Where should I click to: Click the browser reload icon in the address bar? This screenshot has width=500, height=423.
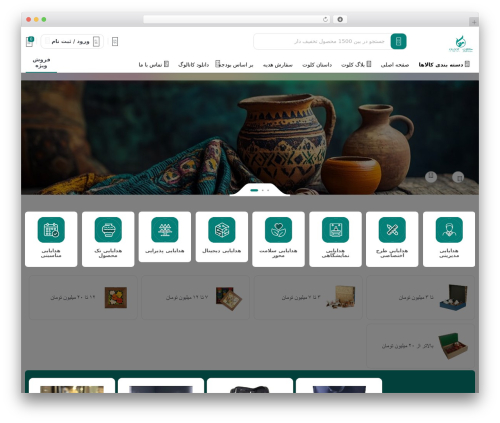(325, 19)
